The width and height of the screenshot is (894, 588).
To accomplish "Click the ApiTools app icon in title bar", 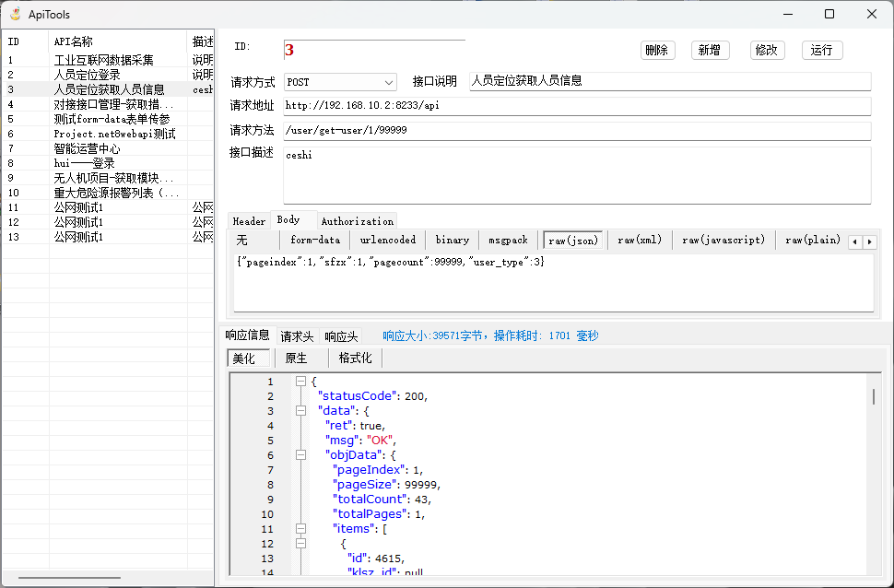I will (16, 14).
